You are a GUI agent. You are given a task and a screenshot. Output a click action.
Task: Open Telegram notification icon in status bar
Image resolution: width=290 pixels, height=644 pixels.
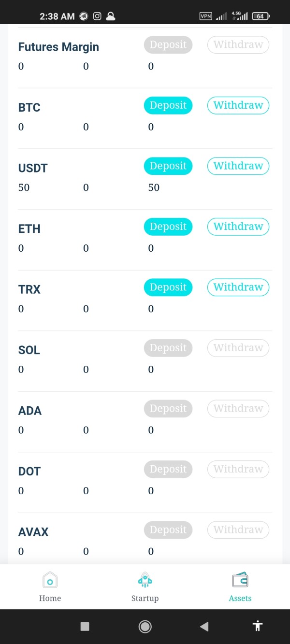84,16
